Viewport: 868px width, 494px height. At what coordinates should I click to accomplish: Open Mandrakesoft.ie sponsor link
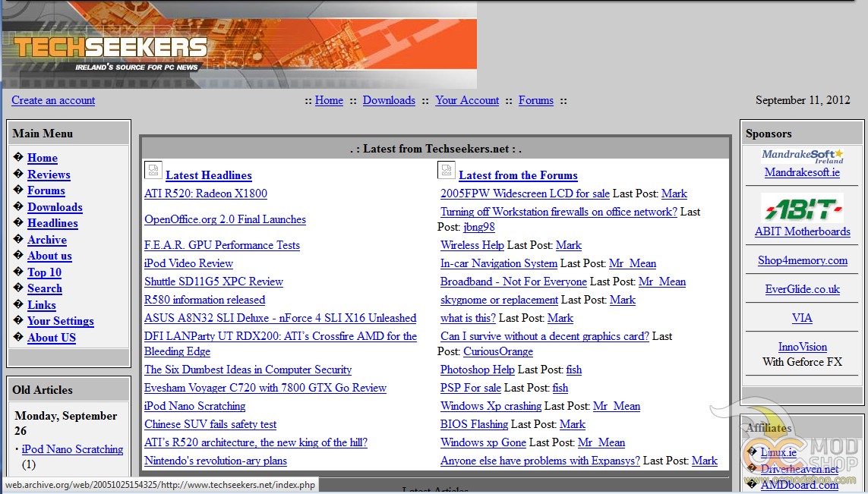(802, 172)
